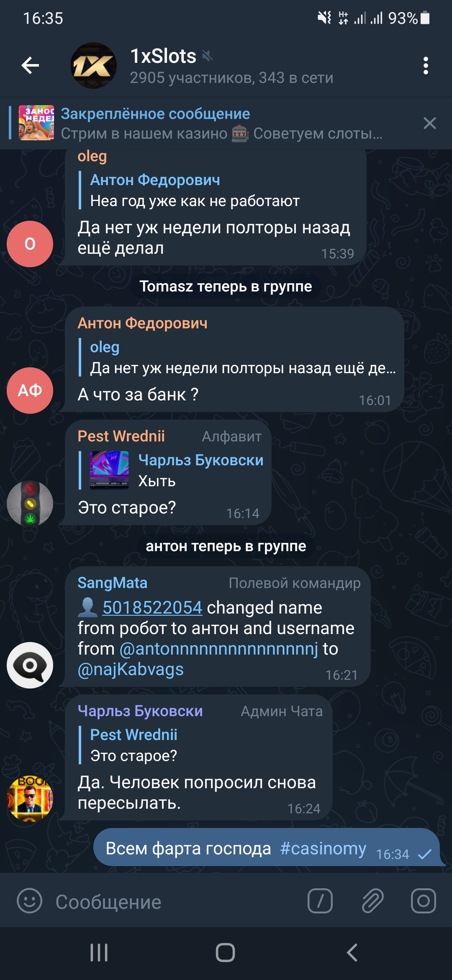The image size is (452, 980).
Task: Tap Android recent apps navigation button
Action: [x=99, y=952]
